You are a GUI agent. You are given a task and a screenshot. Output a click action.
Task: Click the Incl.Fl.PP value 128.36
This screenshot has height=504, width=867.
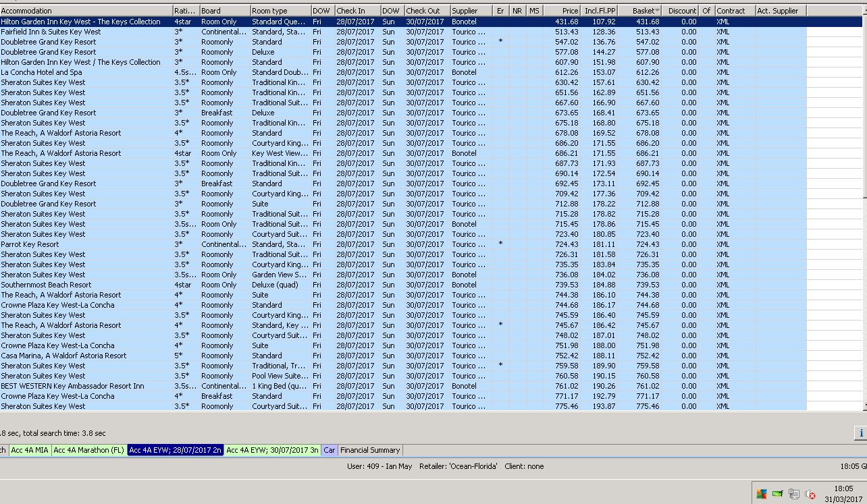[604, 32]
